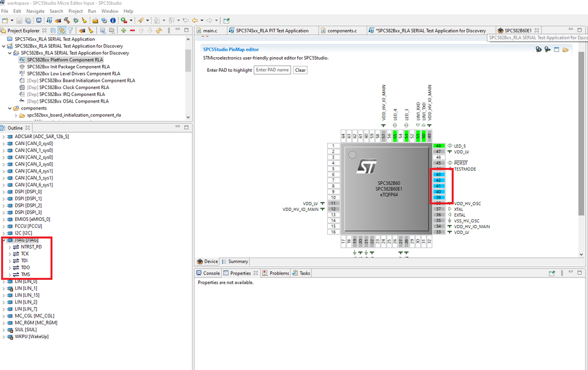Open Project Explorer view menu (three dots)
This screenshot has height=370, width=588.
click(169, 31)
